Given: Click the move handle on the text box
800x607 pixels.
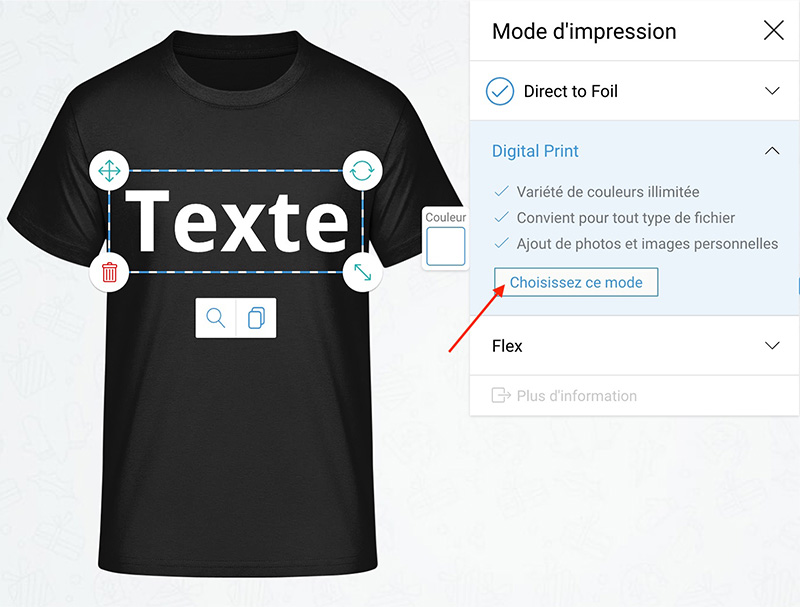Looking at the screenshot, I should (x=110, y=170).
